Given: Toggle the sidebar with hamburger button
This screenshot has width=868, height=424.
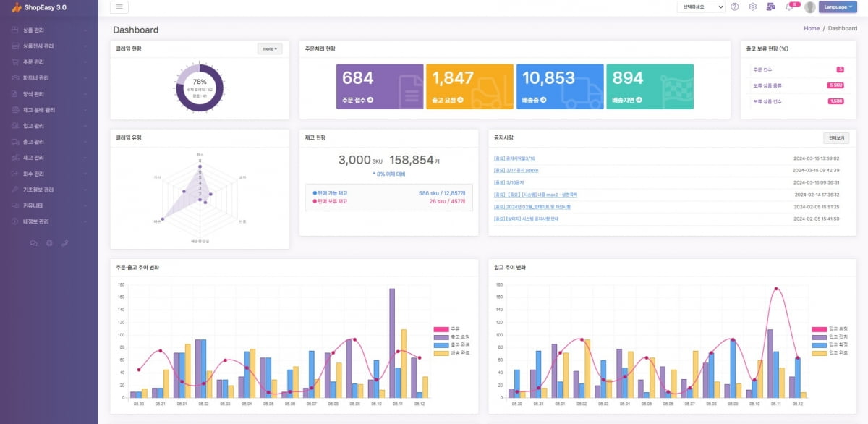Looking at the screenshot, I should tap(119, 7).
